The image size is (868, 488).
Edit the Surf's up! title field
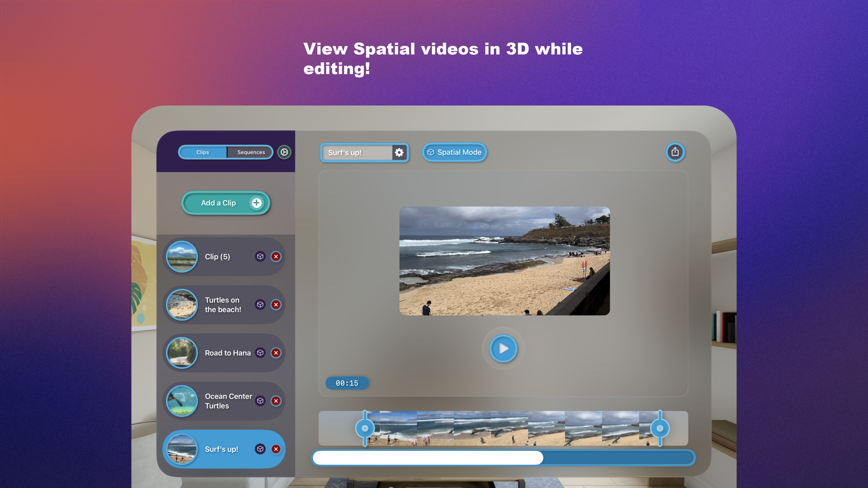coord(357,152)
